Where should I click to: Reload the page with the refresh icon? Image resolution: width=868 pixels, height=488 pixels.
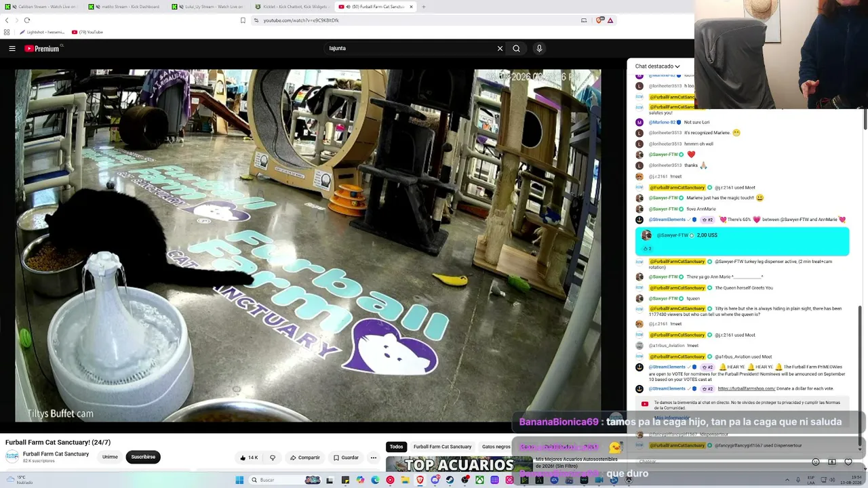pos(27,20)
